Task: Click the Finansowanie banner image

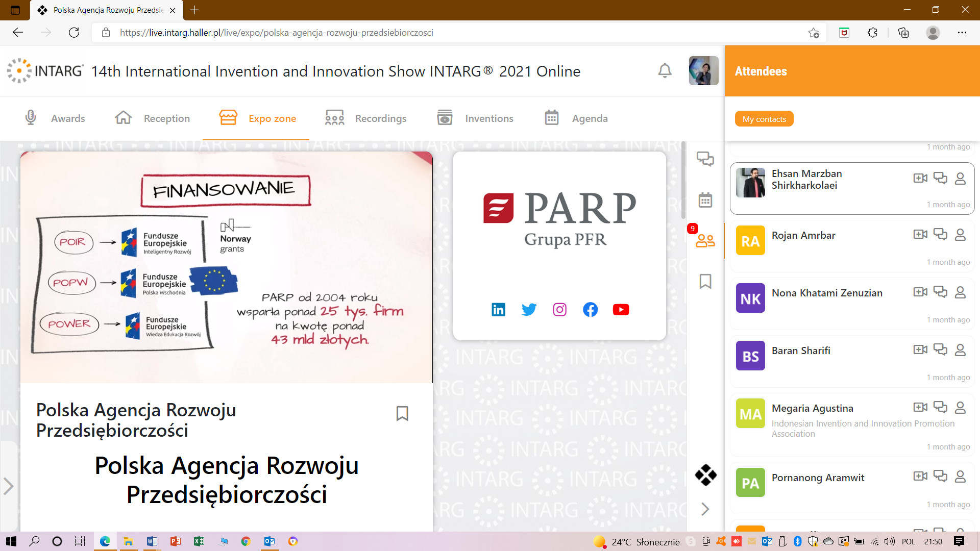Action: [x=226, y=267]
